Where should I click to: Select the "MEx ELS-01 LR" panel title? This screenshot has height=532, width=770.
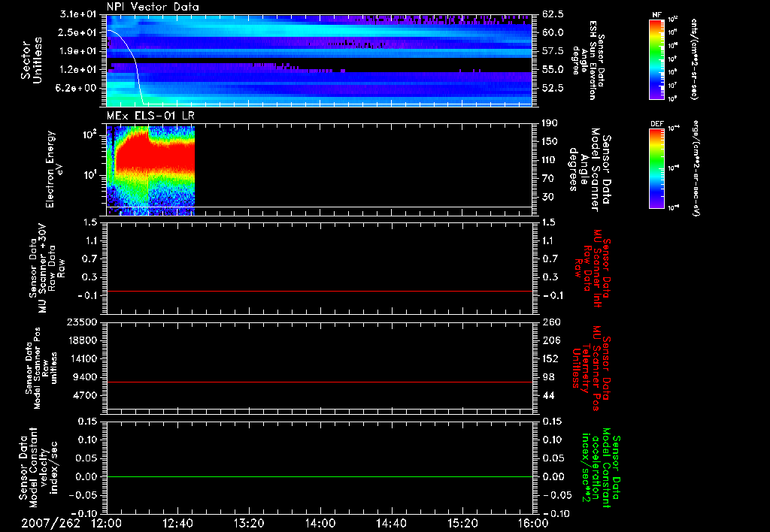[x=150, y=116]
